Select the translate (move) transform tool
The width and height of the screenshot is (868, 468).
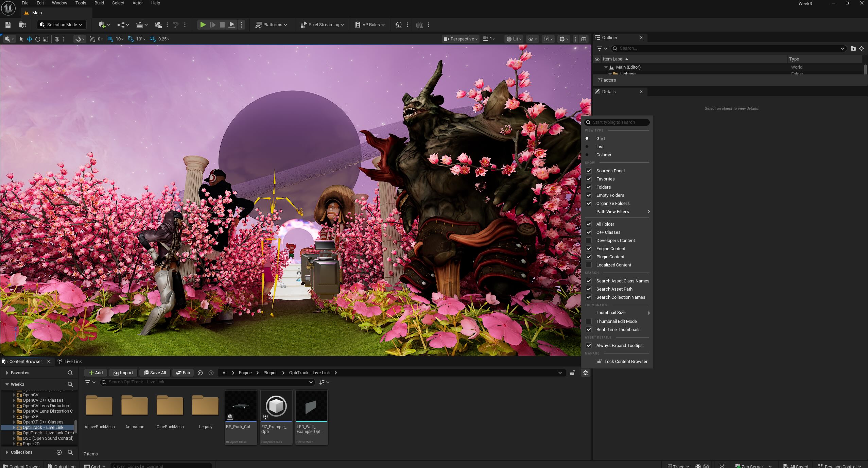click(x=30, y=39)
